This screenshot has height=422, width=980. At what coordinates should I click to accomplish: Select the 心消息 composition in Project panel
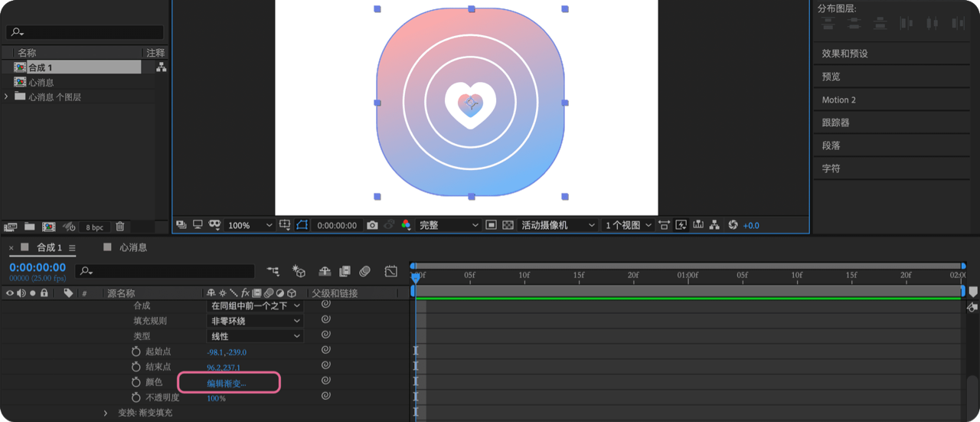coord(41,82)
